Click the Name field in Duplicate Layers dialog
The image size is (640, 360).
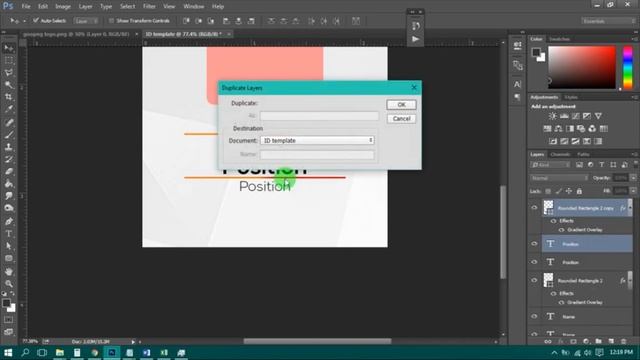[317, 154]
